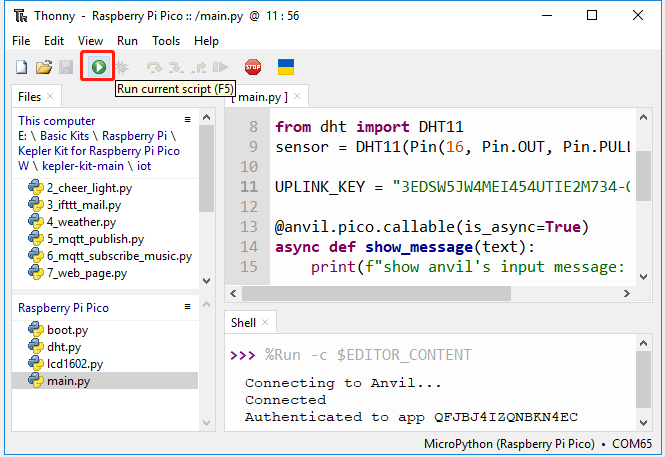This screenshot has height=457, width=665.
Task: Click the New file toolbar icon
Action: tap(21, 67)
